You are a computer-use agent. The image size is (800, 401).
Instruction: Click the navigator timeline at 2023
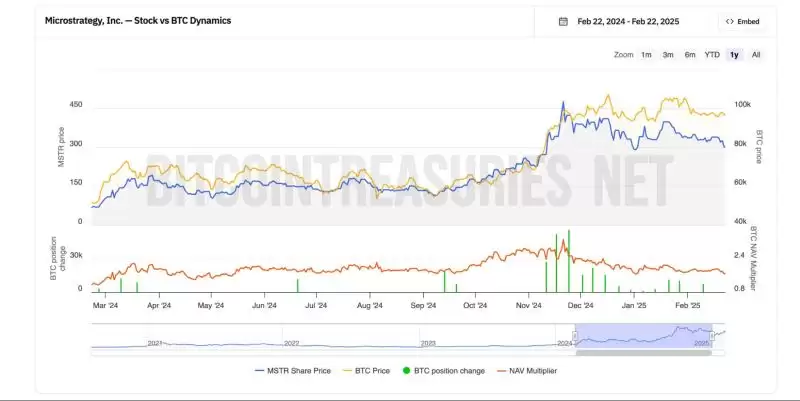point(428,343)
